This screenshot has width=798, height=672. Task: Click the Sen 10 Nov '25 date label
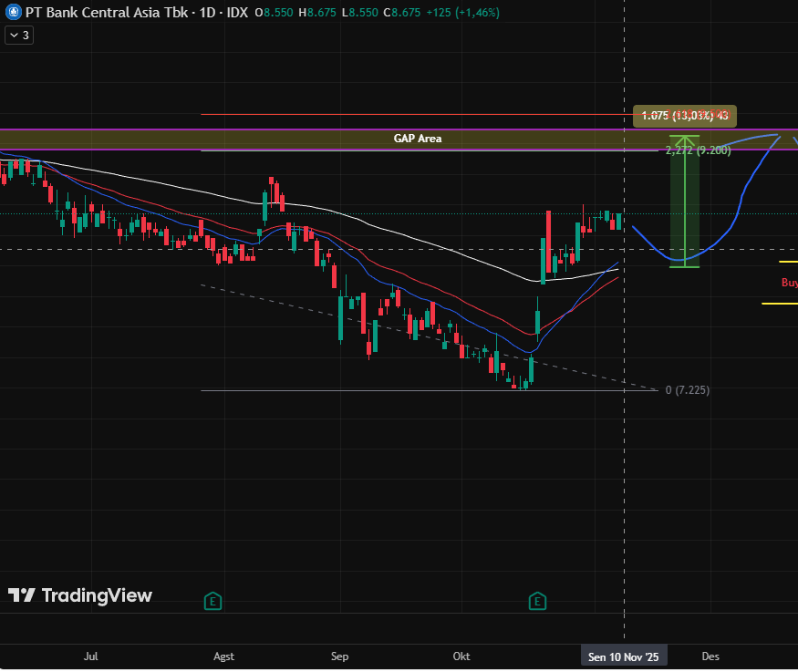pos(624,656)
